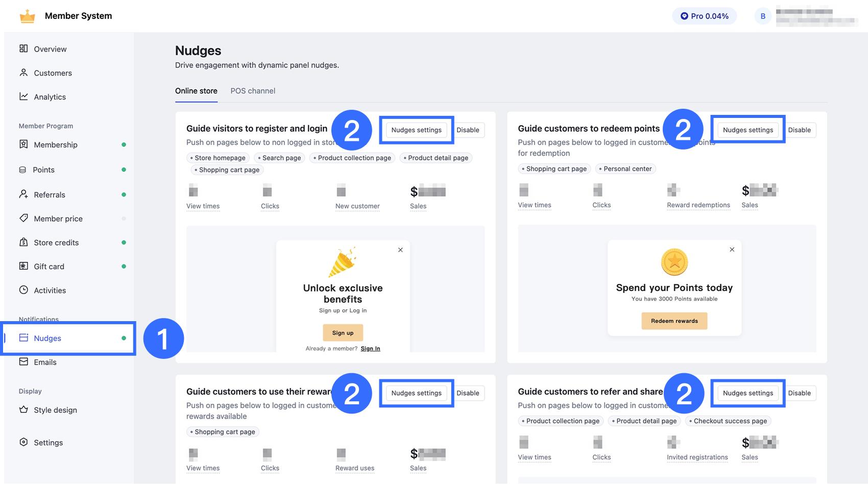Viewport: 868px width, 484px height.
Task: Open Nudges settings for redeem points
Action: [748, 130]
